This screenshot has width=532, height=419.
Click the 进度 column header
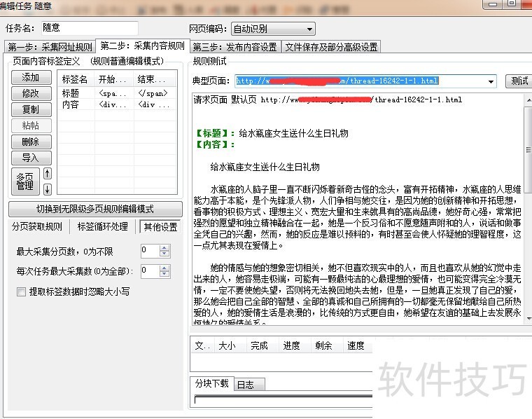[291, 345]
